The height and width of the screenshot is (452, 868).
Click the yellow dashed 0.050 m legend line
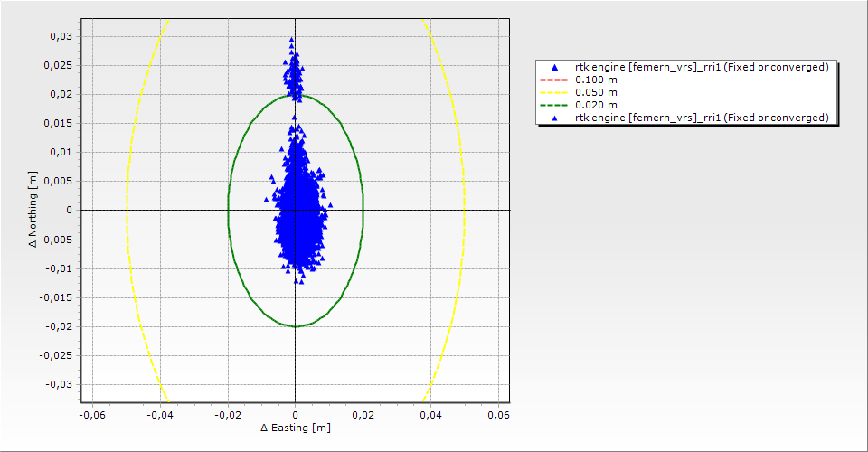(553, 92)
